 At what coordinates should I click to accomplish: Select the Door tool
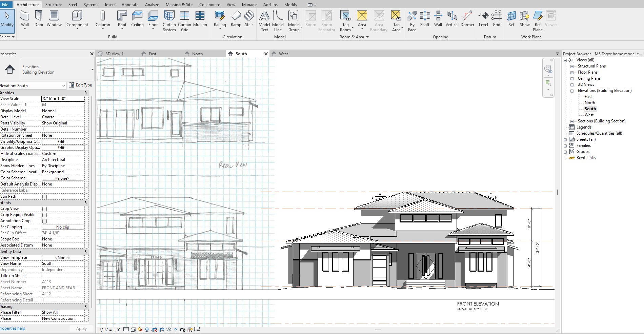click(39, 19)
